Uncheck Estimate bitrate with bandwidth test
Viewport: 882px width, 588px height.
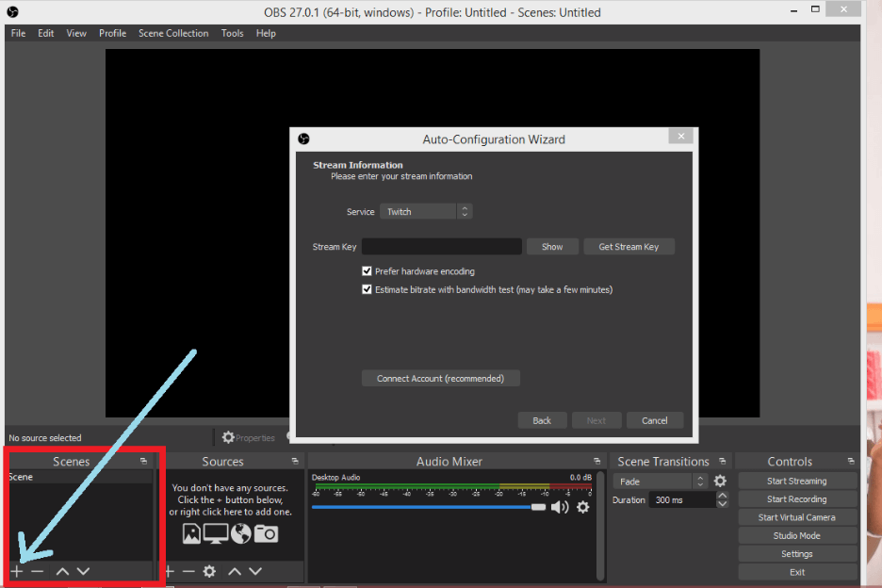click(x=367, y=290)
